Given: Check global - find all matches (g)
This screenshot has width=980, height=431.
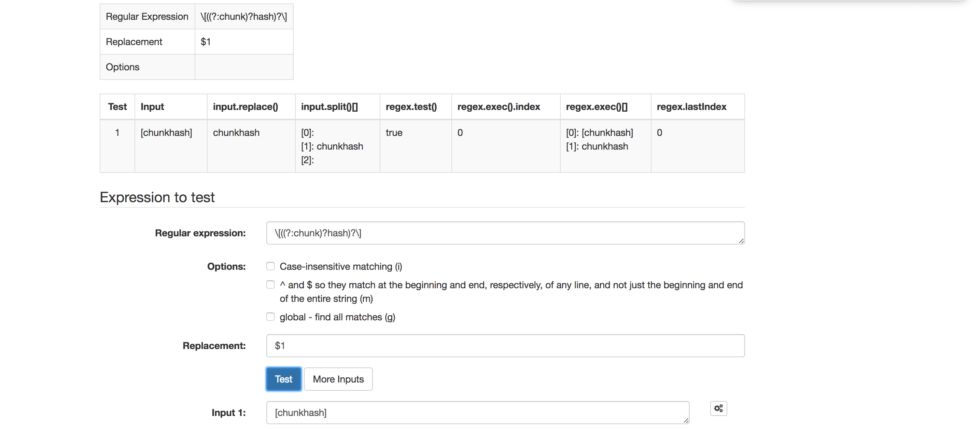Looking at the screenshot, I should point(270,317).
